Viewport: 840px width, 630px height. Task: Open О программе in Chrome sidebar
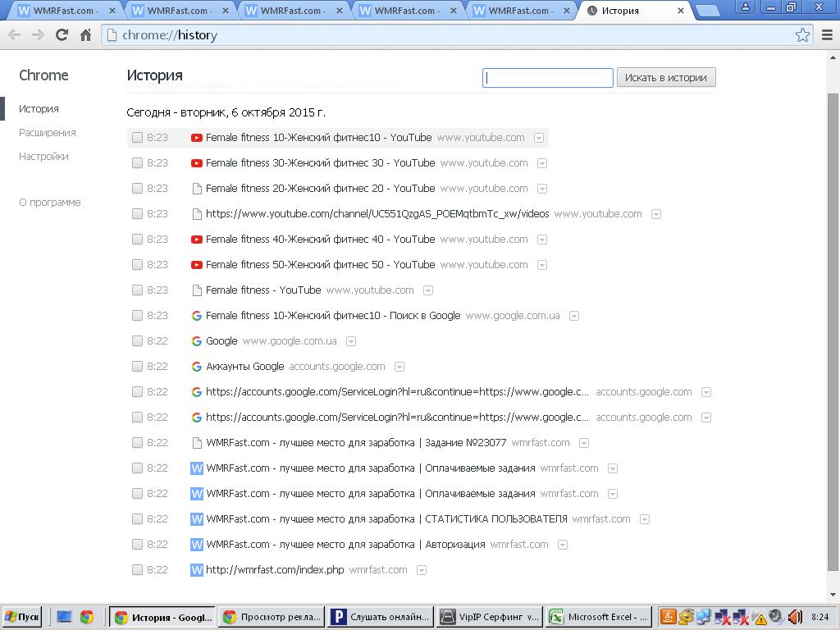click(50, 203)
